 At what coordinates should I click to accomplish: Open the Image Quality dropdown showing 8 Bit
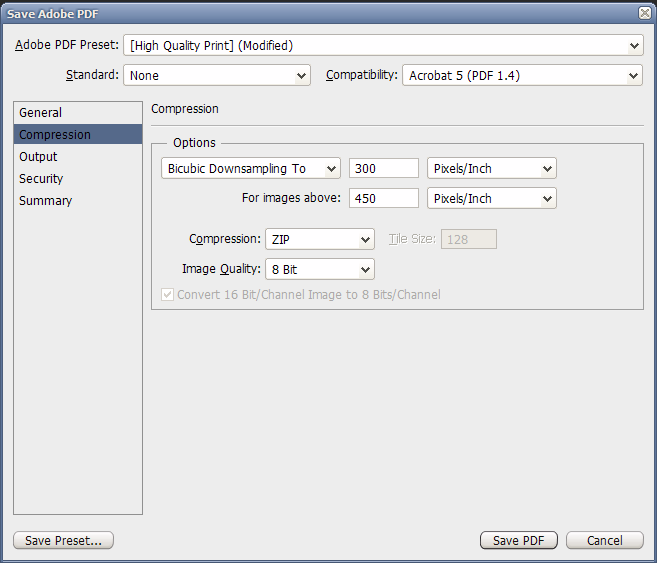(x=320, y=269)
